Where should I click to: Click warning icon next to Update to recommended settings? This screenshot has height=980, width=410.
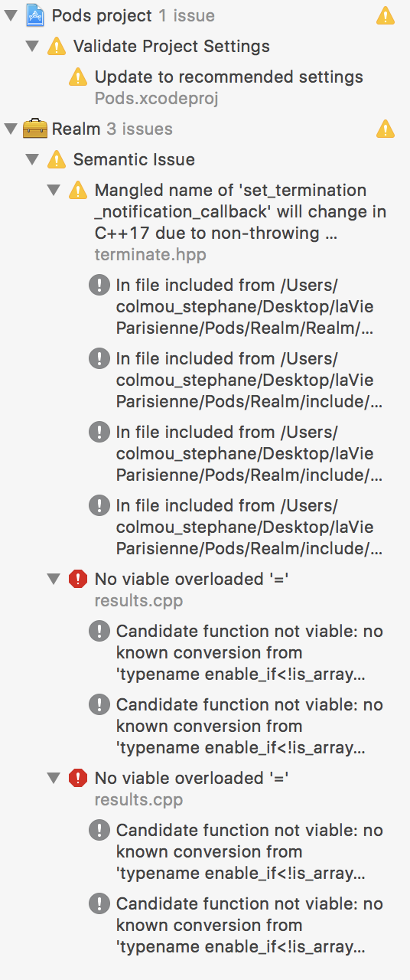coord(78,77)
